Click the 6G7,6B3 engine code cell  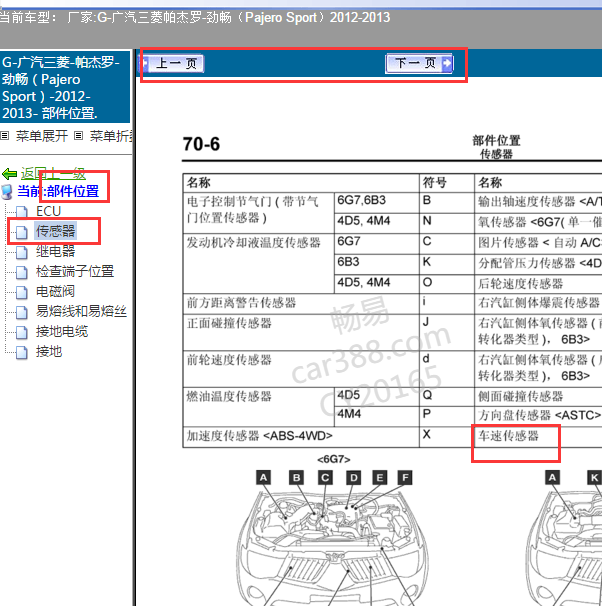(376, 203)
